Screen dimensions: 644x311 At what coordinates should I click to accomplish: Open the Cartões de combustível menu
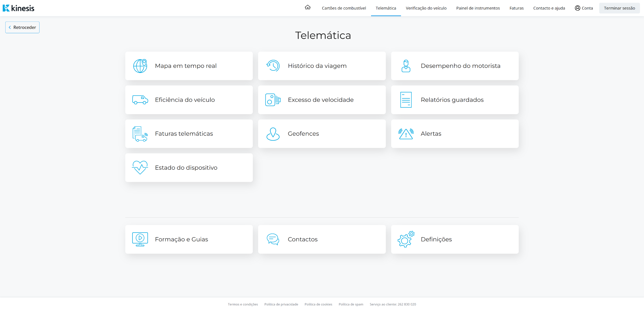(344, 8)
